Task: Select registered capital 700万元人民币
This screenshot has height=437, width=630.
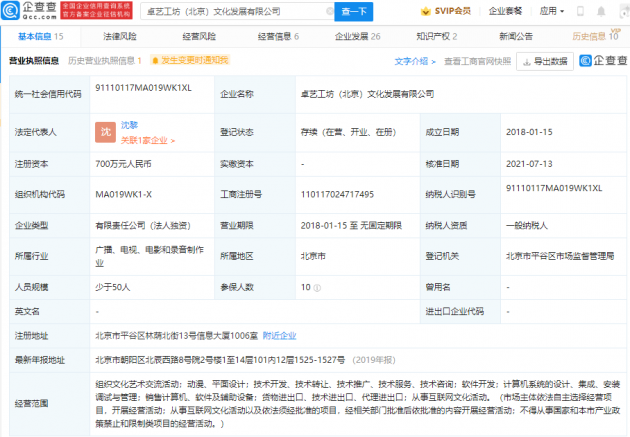Action: coord(123,164)
